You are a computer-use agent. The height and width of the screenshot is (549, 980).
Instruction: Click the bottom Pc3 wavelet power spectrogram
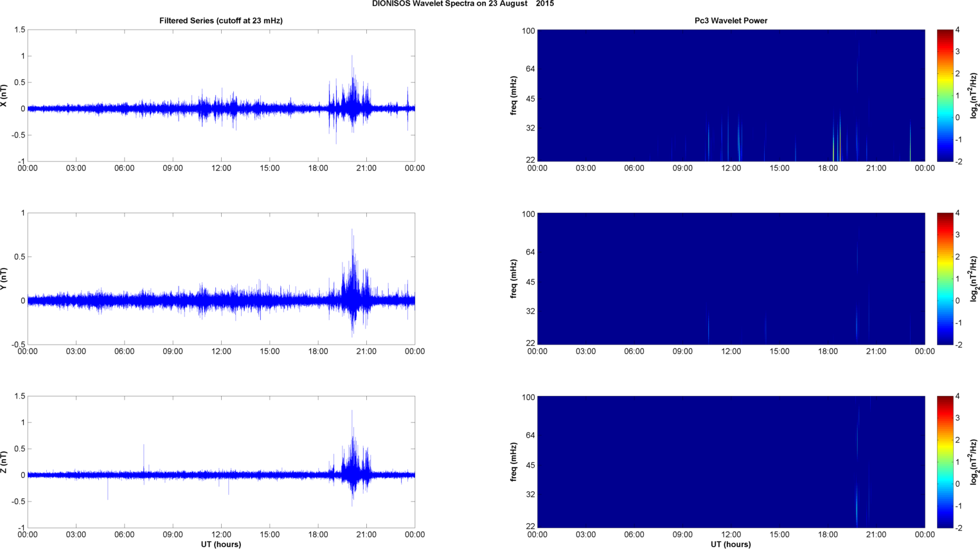731,462
